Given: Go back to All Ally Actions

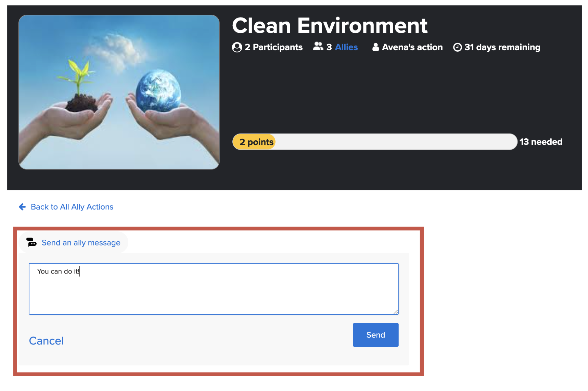Looking at the screenshot, I should (72, 207).
